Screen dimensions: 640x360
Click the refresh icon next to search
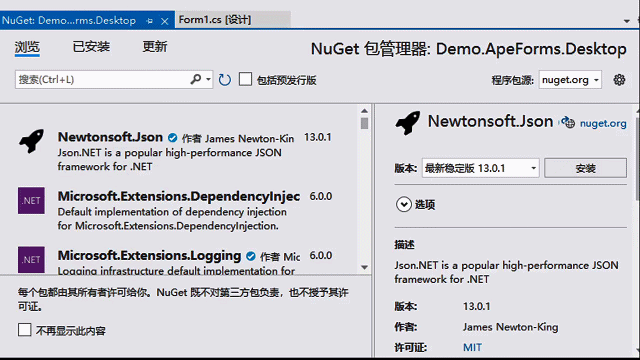(224, 80)
